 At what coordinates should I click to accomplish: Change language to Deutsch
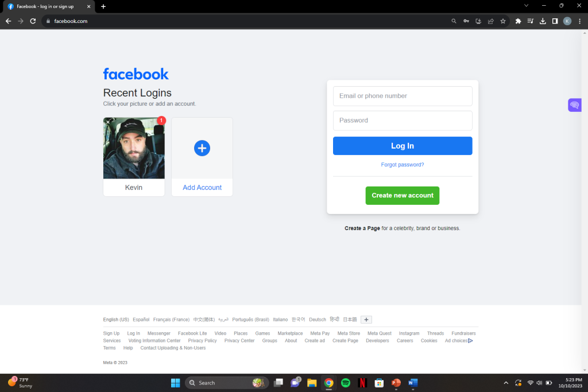(x=318, y=320)
